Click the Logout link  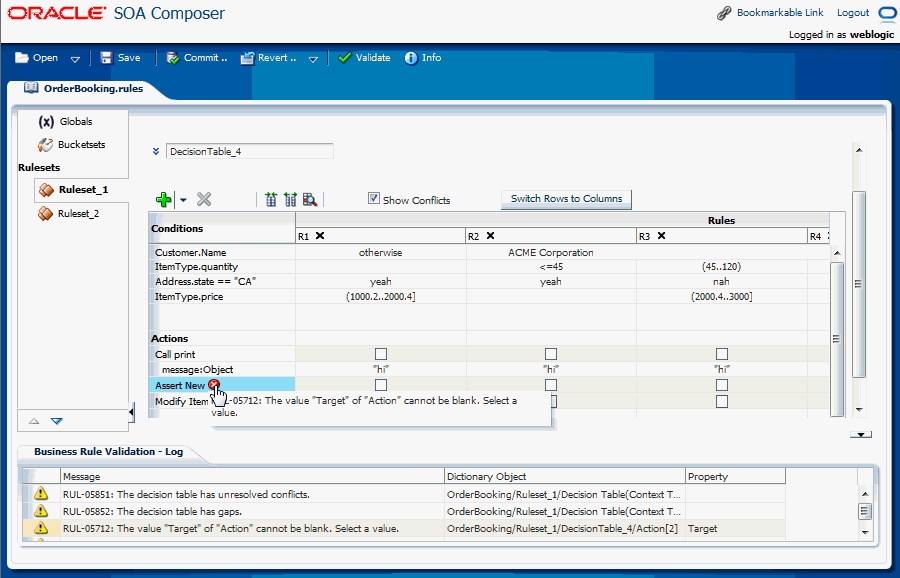853,13
